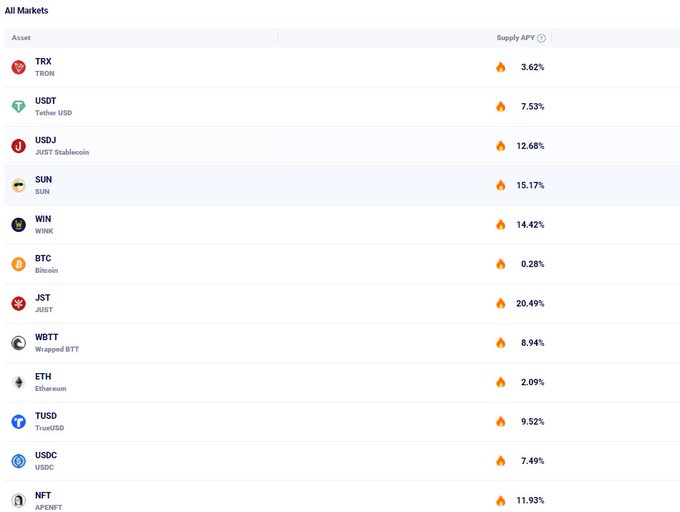Click the 15.17% supply APY value
Image resolution: width=680 pixels, height=512 pixels.
coord(530,185)
